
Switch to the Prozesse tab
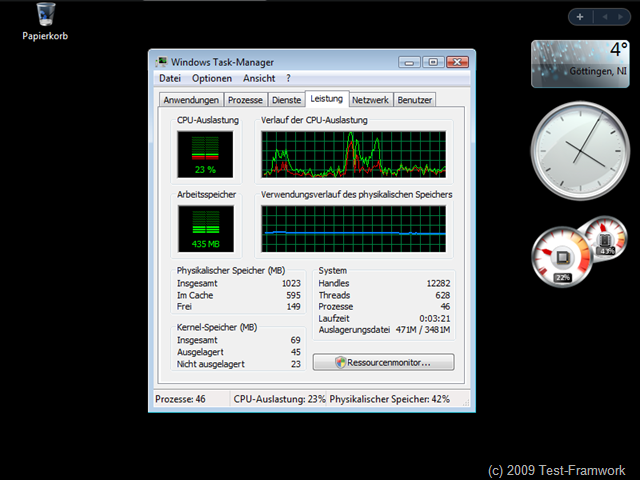245,100
